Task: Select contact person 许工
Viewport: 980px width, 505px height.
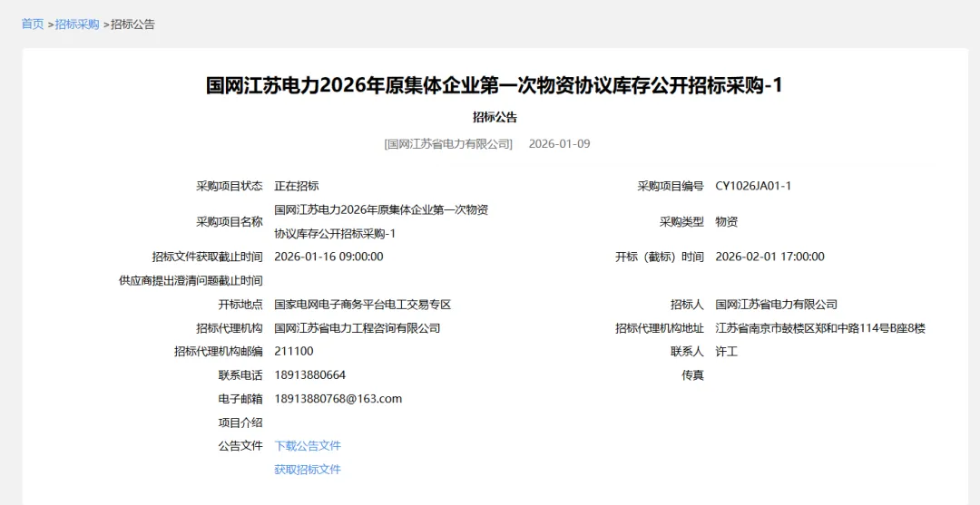Action: click(x=726, y=352)
